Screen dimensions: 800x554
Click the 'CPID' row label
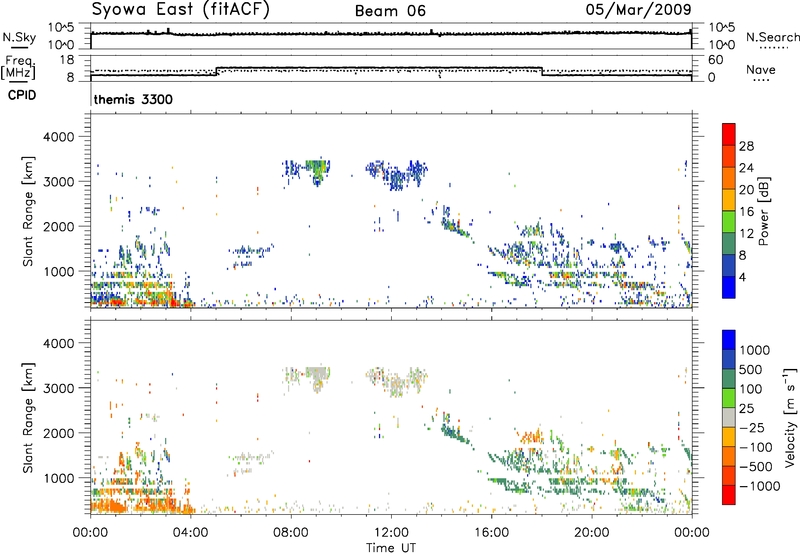click(x=22, y=95)
